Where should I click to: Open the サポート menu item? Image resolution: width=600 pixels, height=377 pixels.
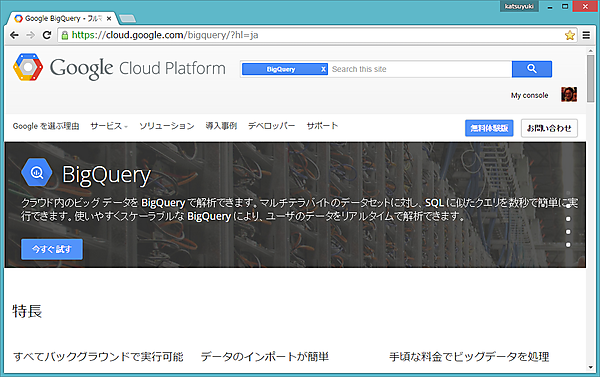(322, 126)
